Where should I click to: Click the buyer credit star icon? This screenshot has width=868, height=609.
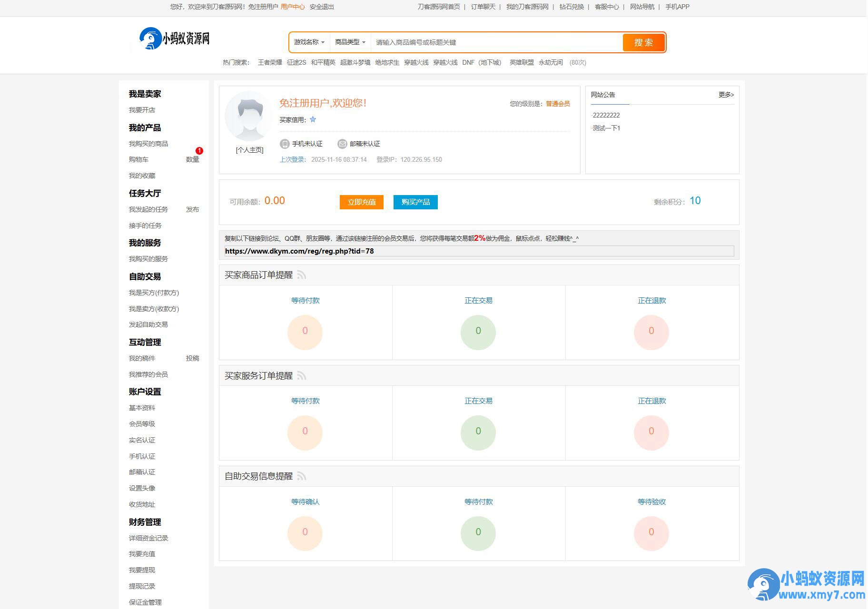pos(313,119)
